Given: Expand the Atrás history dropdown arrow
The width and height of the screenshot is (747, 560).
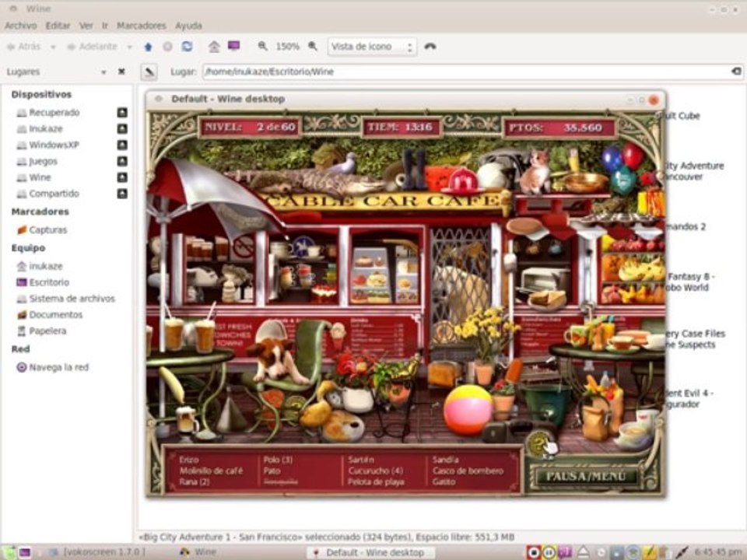Looking at the screenshot, I should pyautogui.click(x=53, y=47).
